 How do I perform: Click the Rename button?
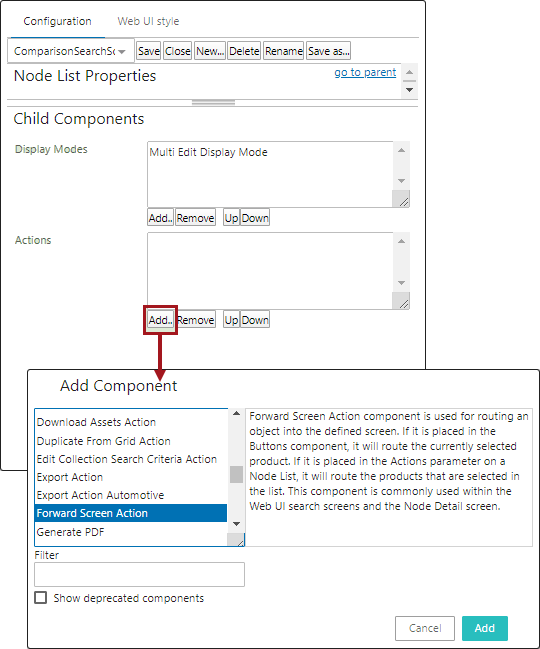283,51
